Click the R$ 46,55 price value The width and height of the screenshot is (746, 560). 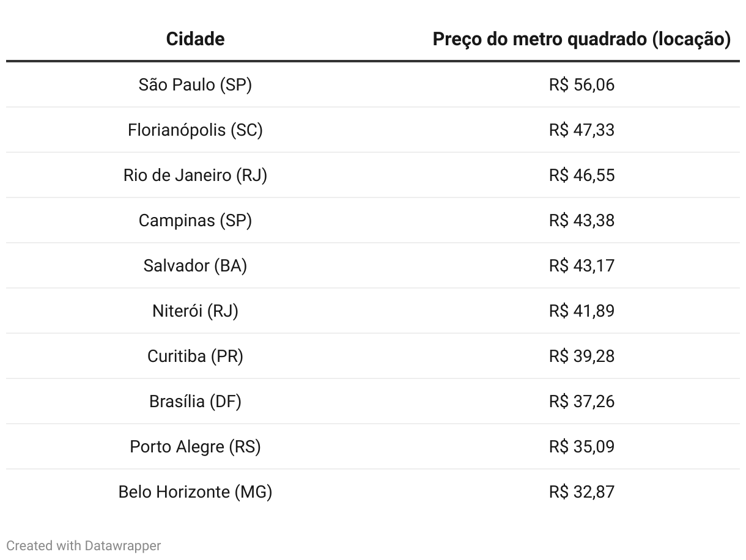point(582,175)
